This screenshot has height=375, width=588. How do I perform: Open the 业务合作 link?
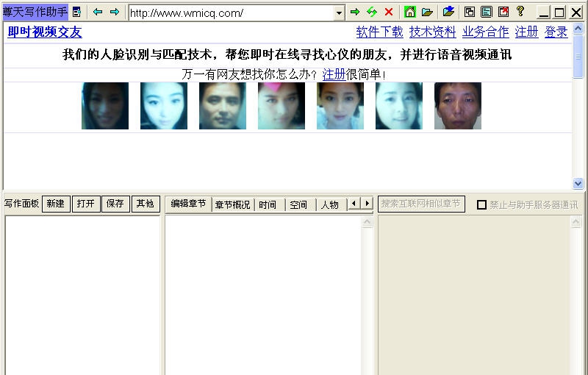[x=485, y=32]
